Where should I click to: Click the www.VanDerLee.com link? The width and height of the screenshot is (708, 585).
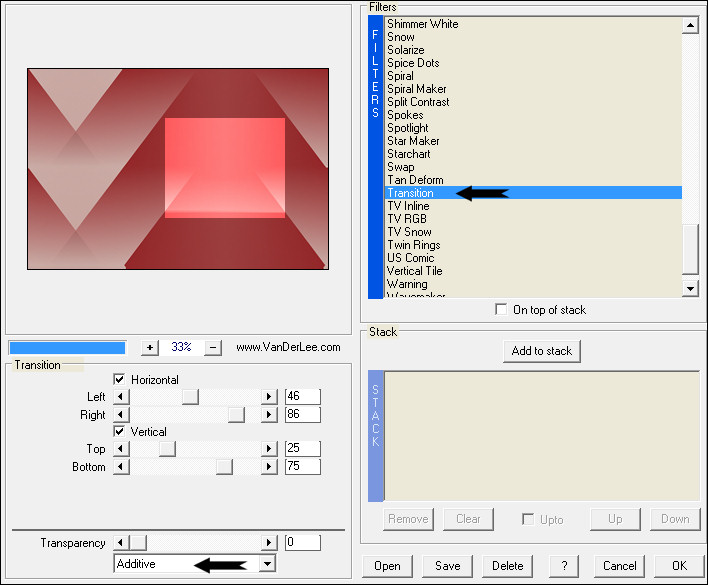tap(288, 347)
